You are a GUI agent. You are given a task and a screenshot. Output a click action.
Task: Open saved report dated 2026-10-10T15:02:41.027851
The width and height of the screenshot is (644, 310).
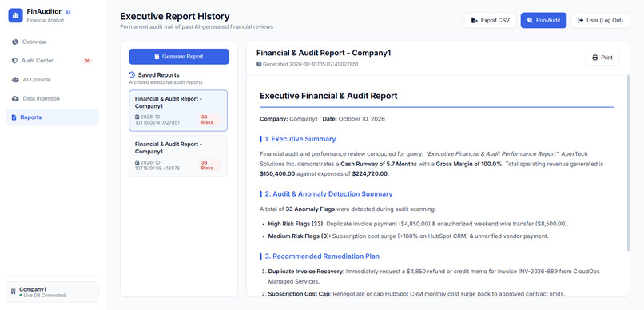click(x=178, y=111)
